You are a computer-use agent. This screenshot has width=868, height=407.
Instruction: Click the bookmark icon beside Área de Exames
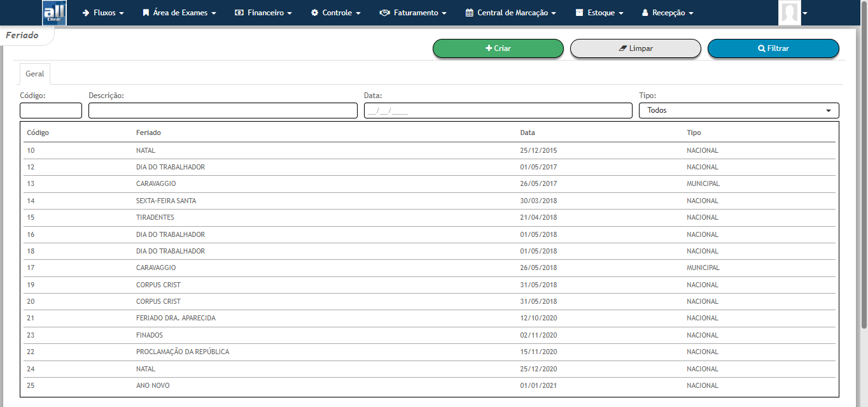[x=146, y=13]
